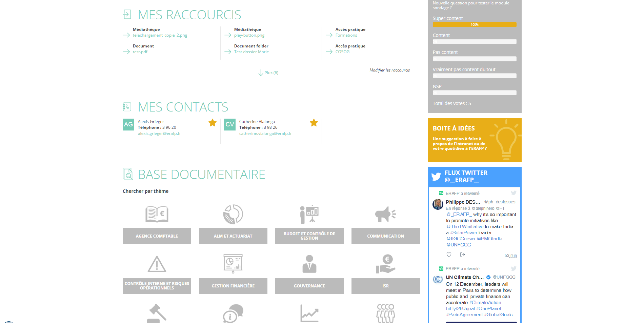The height and width of the screenshot is (323, 644).
Task: Click the gavel theme icon
Action: click(157, 313)
